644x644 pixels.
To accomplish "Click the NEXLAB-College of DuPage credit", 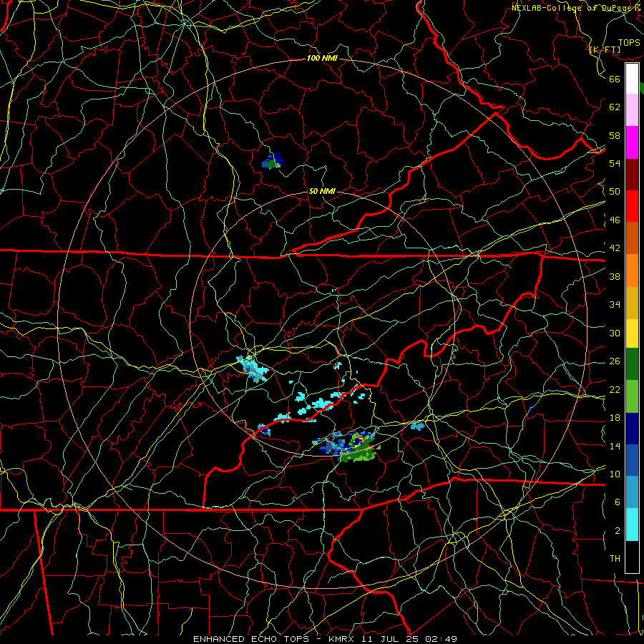I will pyautogui.click(x=577, y=8).
